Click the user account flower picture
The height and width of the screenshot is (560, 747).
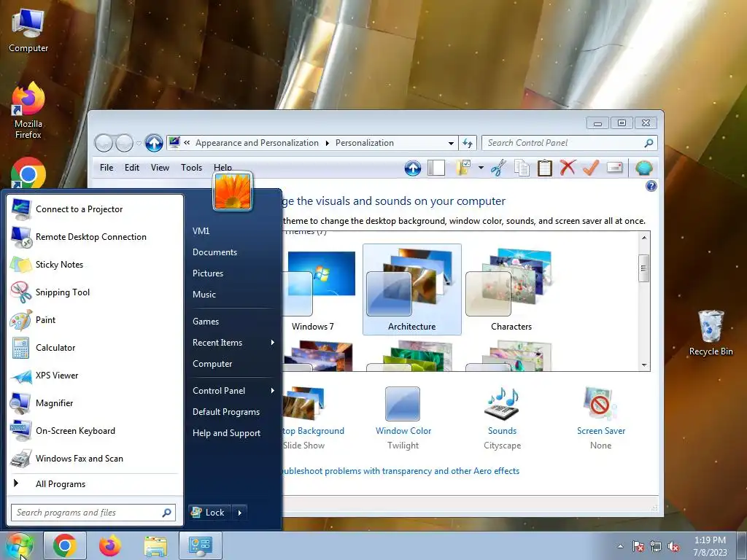pyautogui.click(x=233, y=191)
